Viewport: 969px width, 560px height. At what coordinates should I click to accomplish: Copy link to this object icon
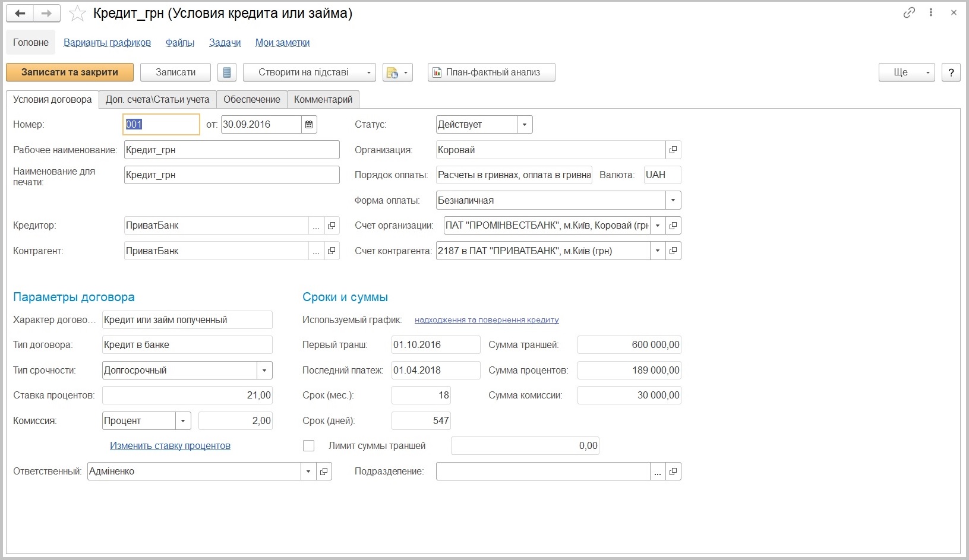coord(909,12)
